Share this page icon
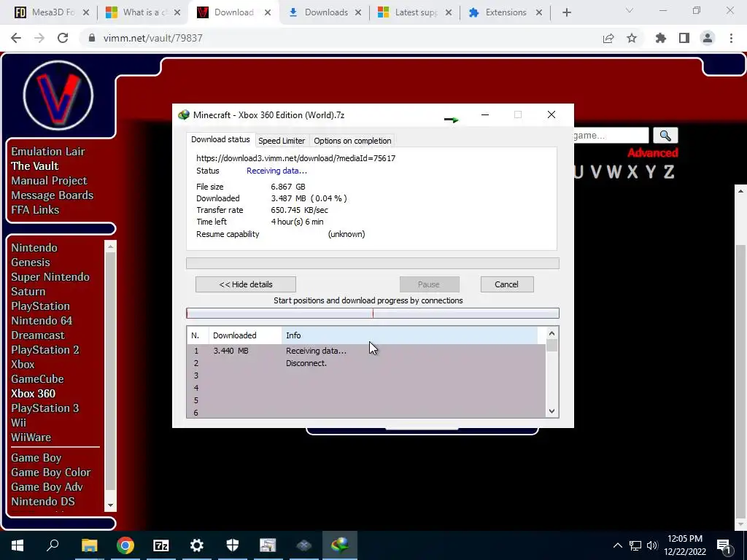Viewport: 747px width, 560px height. tap(608, 38)
